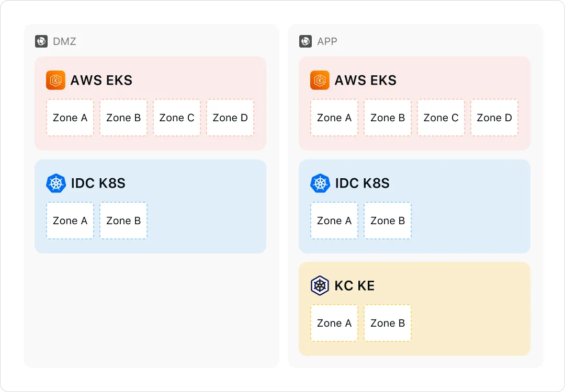Click the APP section icon
Viewport: 565px width, 392px height.
tap(305, 41)
